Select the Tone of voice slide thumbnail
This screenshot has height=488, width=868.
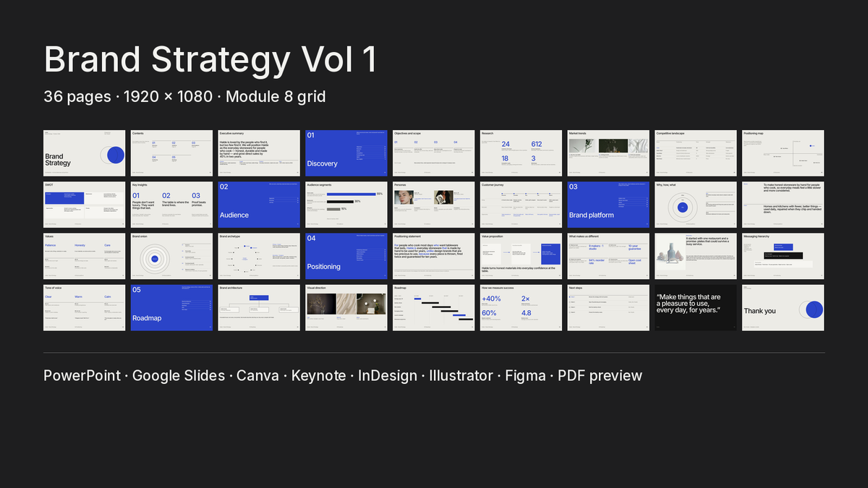coord(85,307)
